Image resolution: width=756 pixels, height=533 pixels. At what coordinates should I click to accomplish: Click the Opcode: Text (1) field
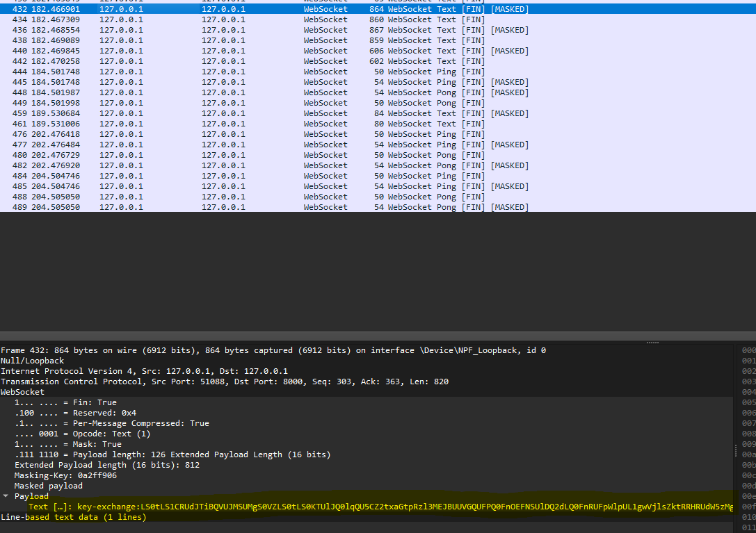click(82, 434)
